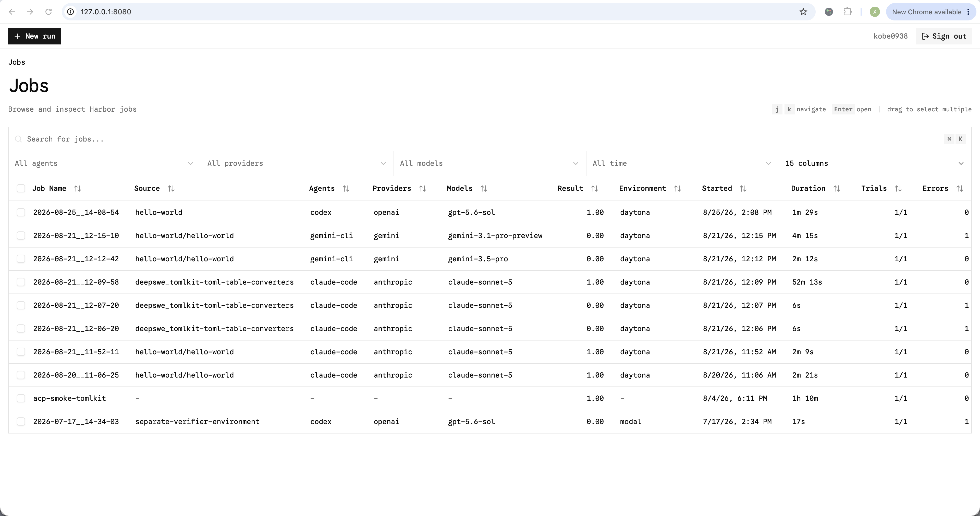
Task: Click the browser forward arrow
Action: click(30, 12)
